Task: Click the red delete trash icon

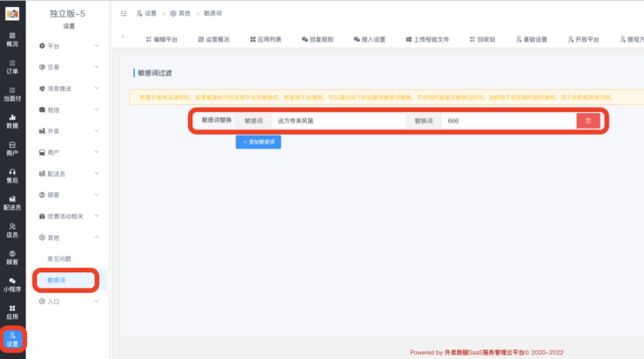Action: tap(588, 121)
